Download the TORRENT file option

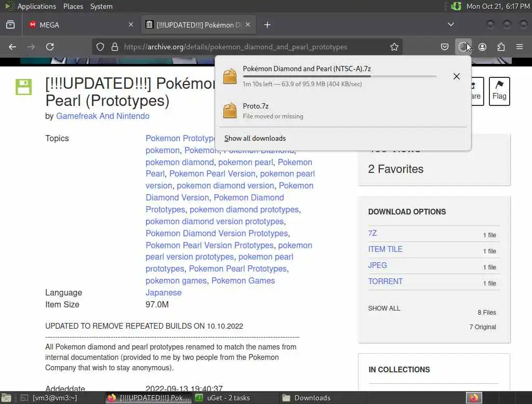tap(385, 281)
